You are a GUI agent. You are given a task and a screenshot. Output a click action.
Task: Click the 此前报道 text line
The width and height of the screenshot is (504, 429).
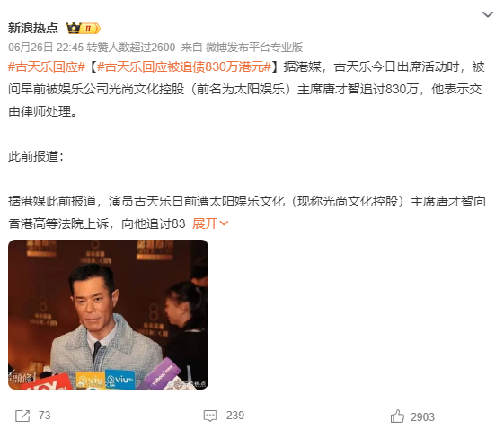pos(36,156)
